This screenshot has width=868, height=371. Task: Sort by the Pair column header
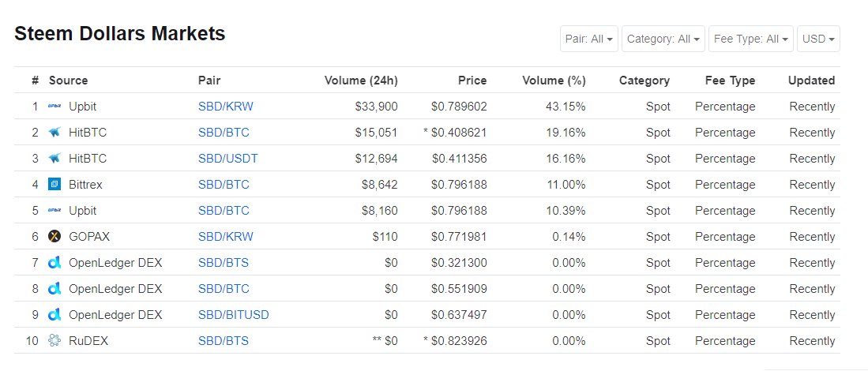[x=209, y=81]
